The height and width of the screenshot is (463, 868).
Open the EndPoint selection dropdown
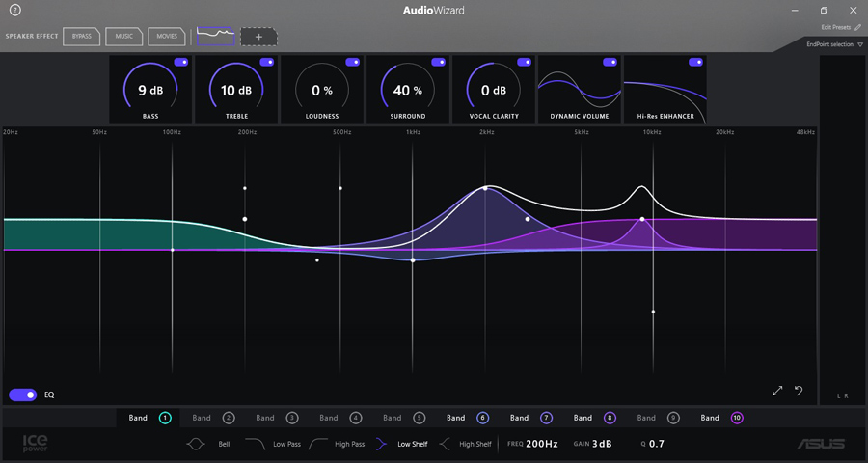[x=835, y=44]
